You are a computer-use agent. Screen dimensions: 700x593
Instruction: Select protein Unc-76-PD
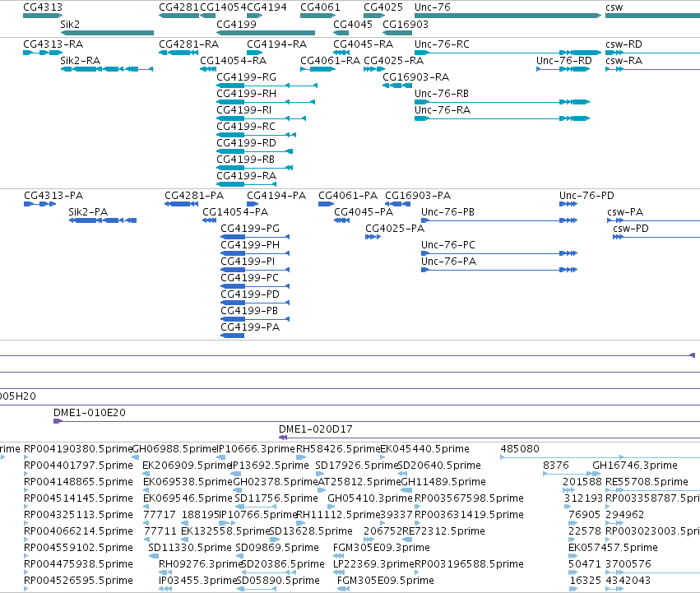click(x=568, y=204)
